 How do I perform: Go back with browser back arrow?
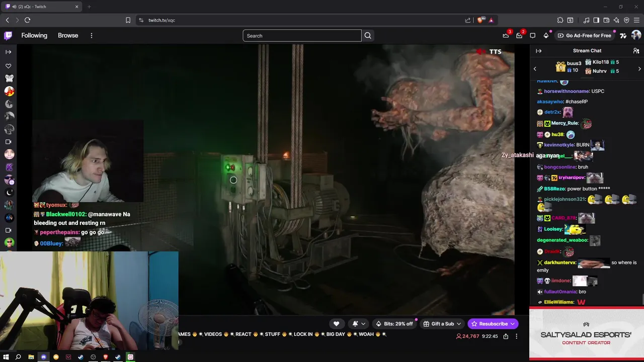(8, 20)
